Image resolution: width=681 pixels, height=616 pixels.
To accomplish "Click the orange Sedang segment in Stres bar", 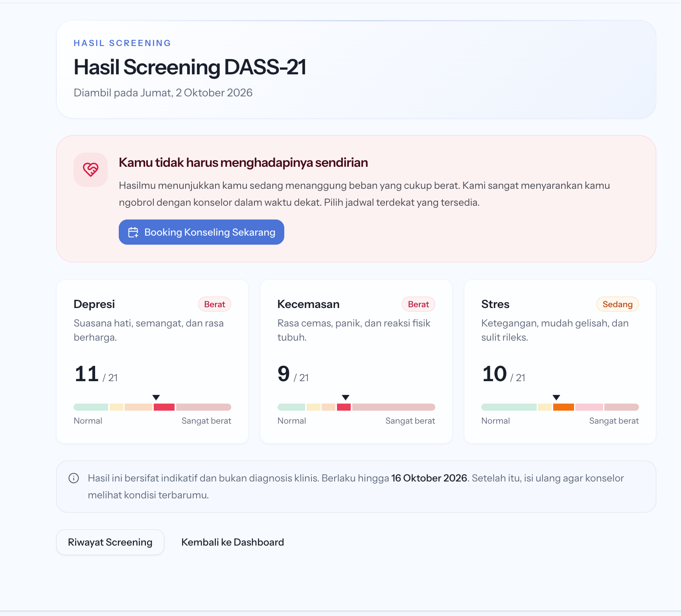I will (x=563, y=407).
